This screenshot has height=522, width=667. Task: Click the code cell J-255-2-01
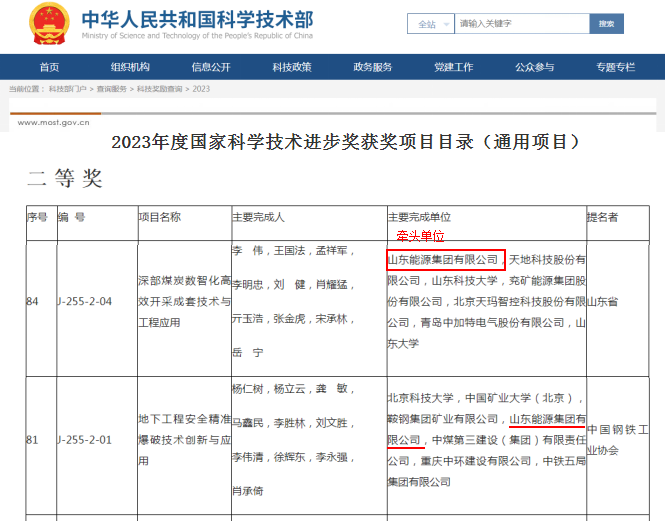click(x=84, y=440)
